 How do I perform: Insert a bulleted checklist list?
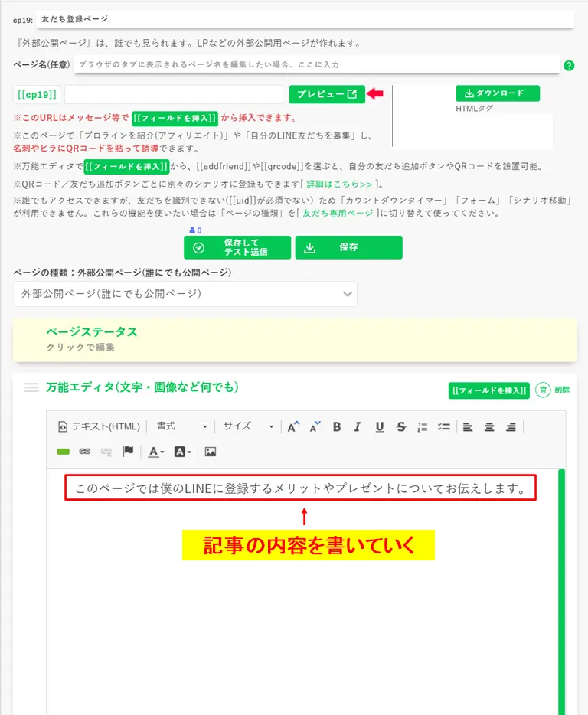click(x=444, y=427)
